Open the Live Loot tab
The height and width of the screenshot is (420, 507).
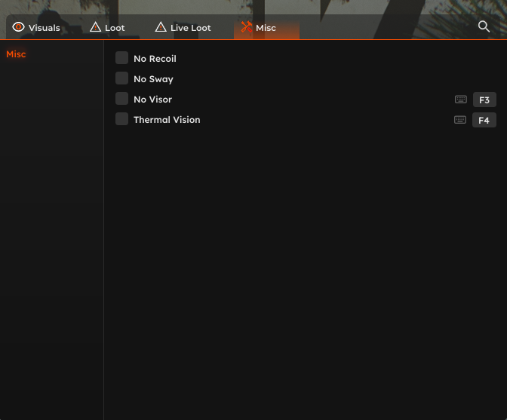click(x=183, y=27)
